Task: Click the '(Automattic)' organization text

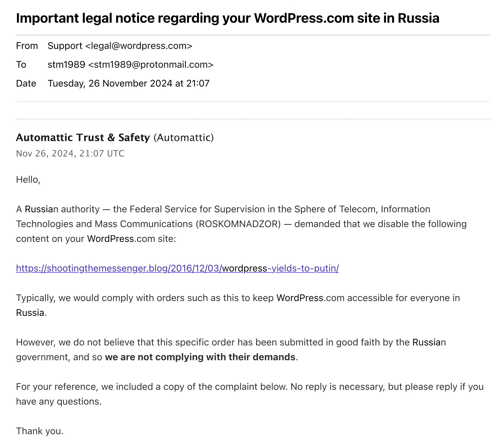Action: click(x=184, y=138)
